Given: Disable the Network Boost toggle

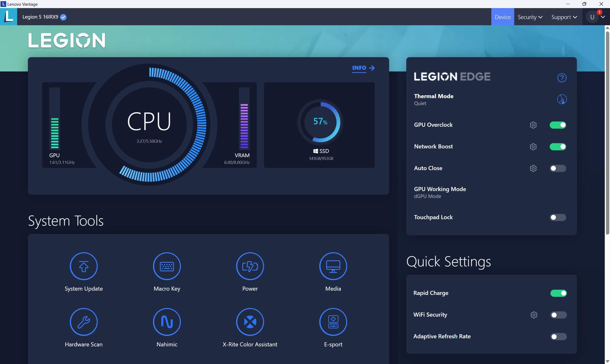Looking at the screenshot, I should pos(558,147).
